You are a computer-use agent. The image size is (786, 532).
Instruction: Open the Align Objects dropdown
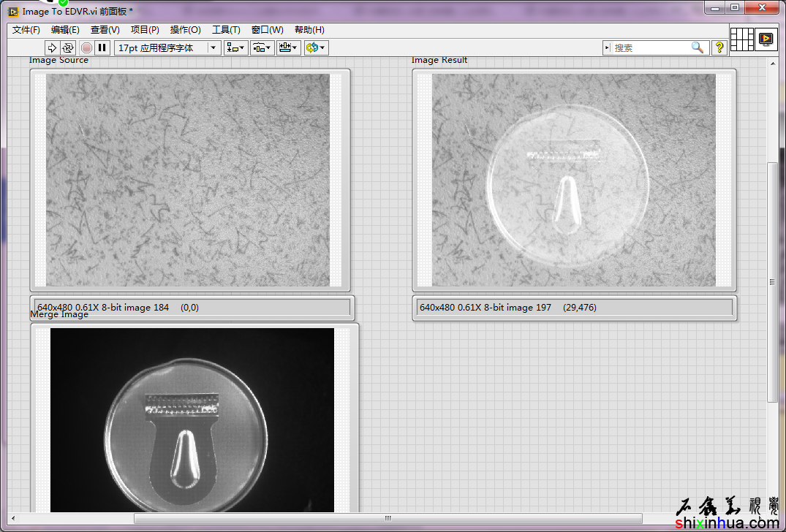pyautogui.click(x=235, y=47)
